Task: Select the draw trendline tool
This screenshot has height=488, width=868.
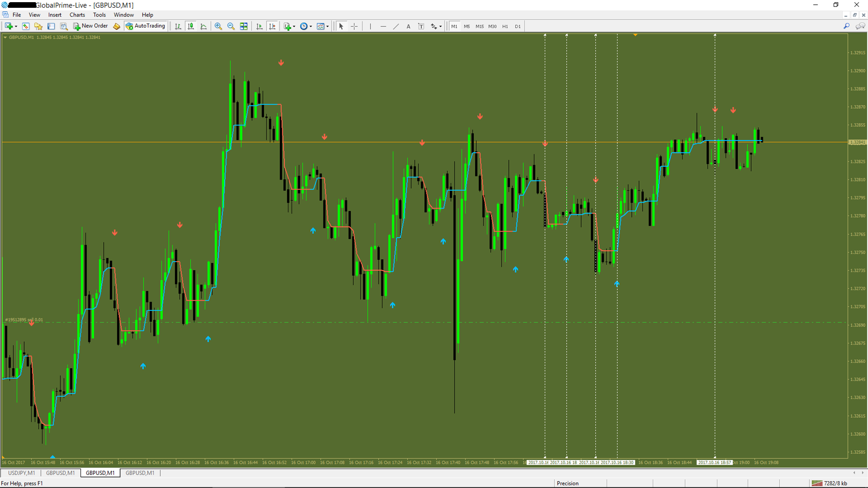Action: [396, 26]
